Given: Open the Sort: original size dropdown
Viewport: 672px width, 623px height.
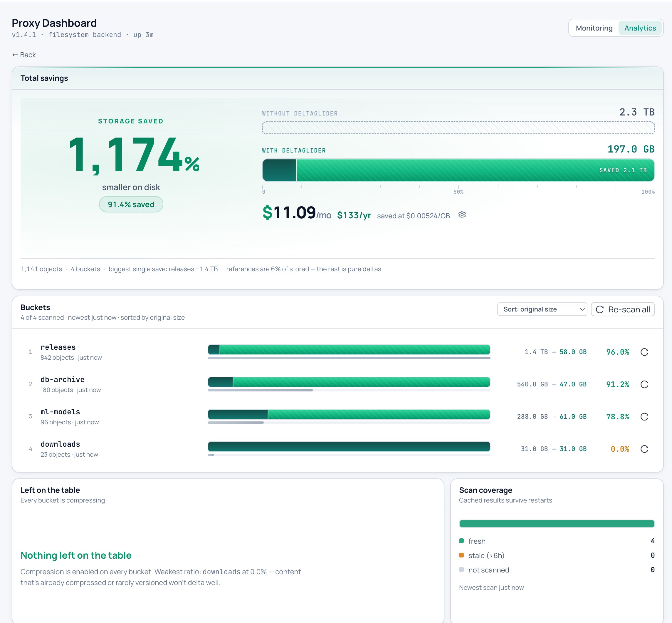Looking at the screenshot, I should pyautogui.click(x=542, y=309).
